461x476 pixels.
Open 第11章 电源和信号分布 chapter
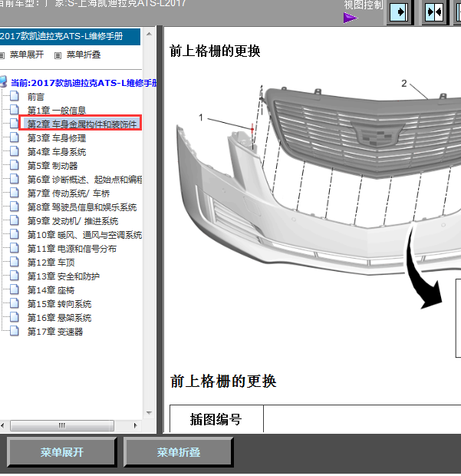pos(72,249)
